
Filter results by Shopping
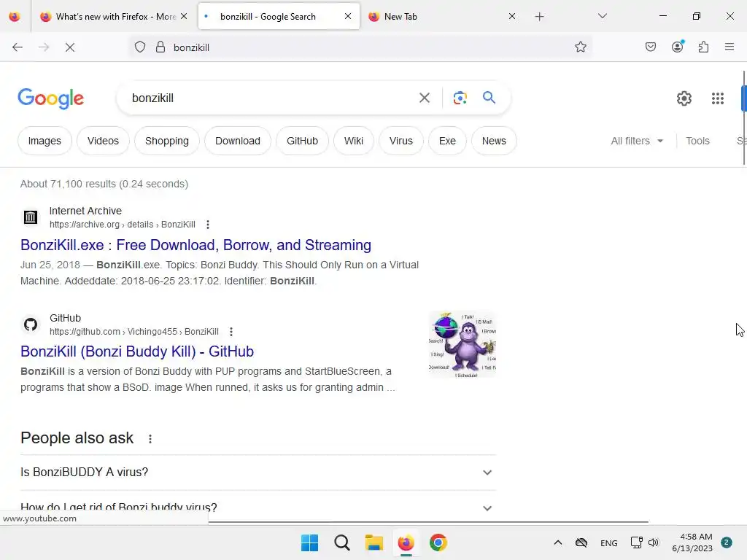[167, 141]
